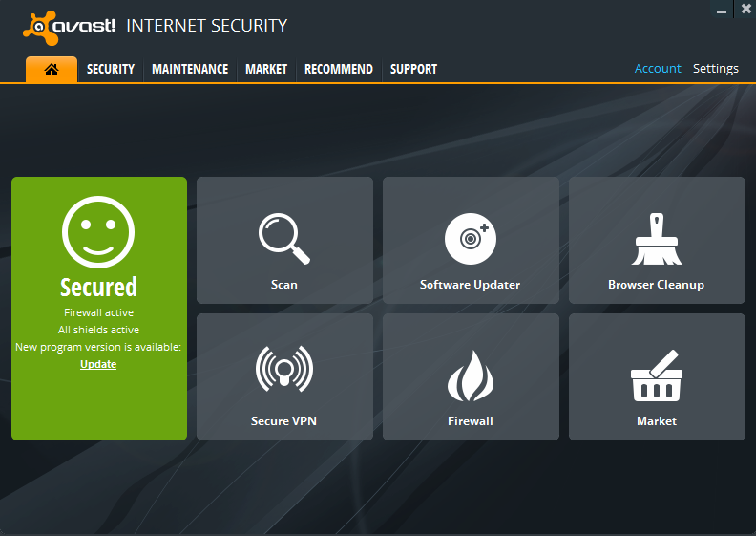Switch to the SECURITY tab
The height and width of the screenshot is (536, 756).
tap(111, 69)
